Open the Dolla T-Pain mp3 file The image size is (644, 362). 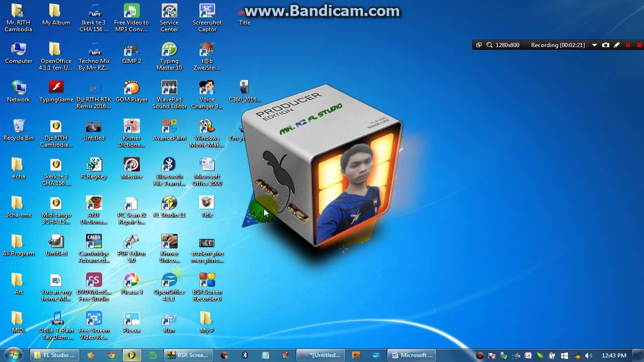point(56,326)
